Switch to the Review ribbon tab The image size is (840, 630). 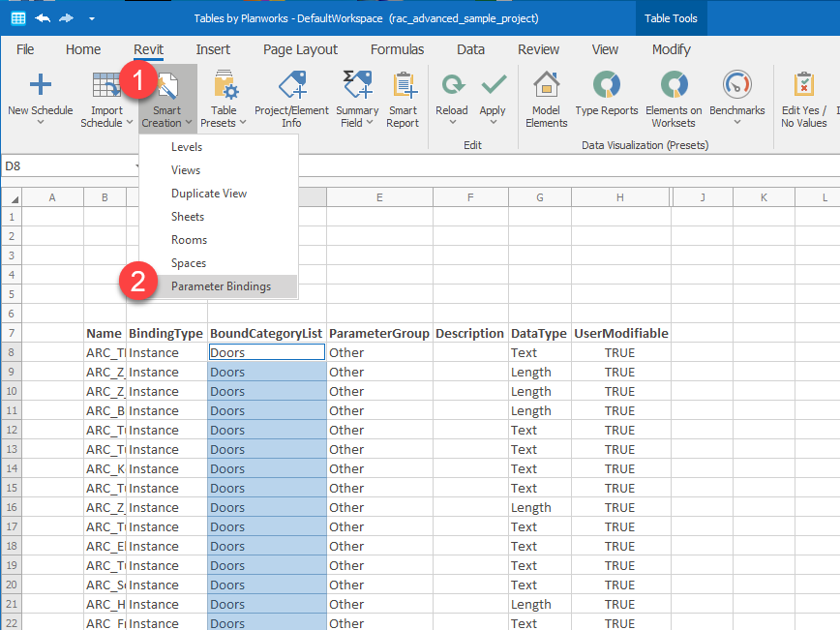538,49
